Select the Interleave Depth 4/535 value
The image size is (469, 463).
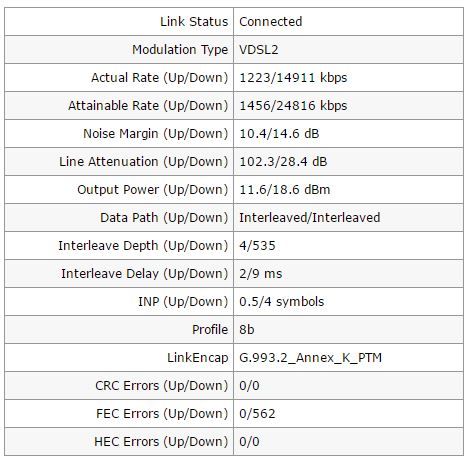point(257,246)
